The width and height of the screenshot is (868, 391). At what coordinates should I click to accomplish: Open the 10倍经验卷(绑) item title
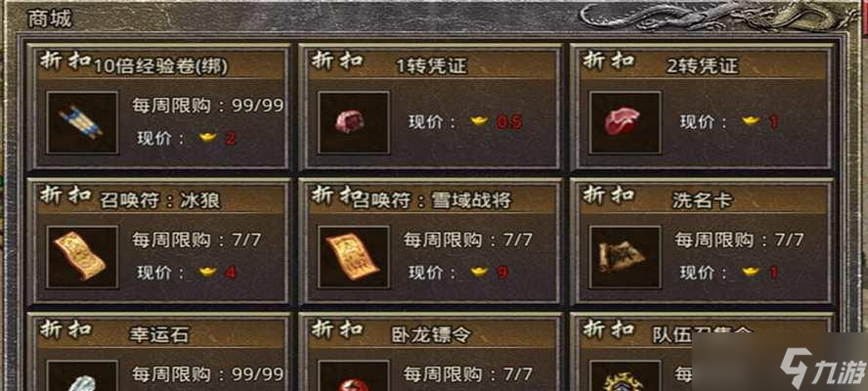pos(160,66)
